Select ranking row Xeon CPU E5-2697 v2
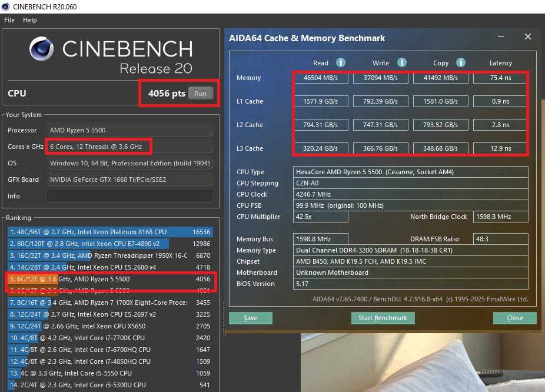 [110, 314]
